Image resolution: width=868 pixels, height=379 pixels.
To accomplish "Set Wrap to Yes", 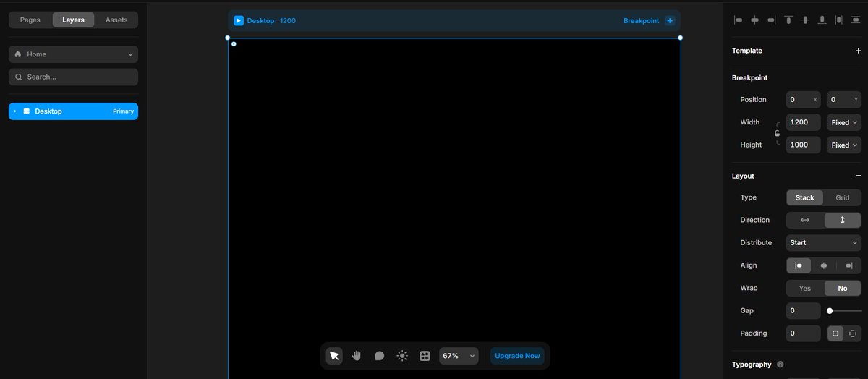I will pyautogui.click(x=805, y=288).
